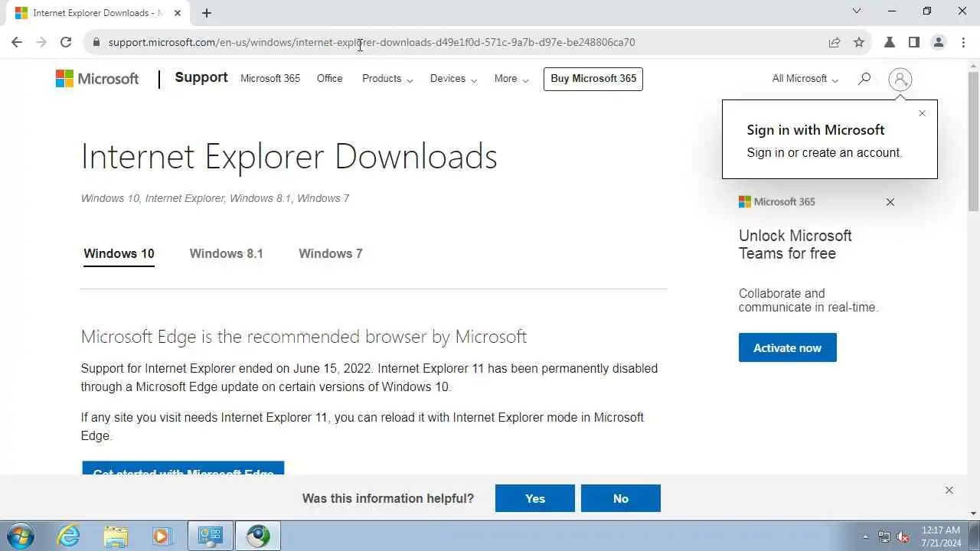The height and width of the screenshot is (551, 980).
Task: Click the Microsoft logo
Action: pyautogui.click(x=97, y=79)
